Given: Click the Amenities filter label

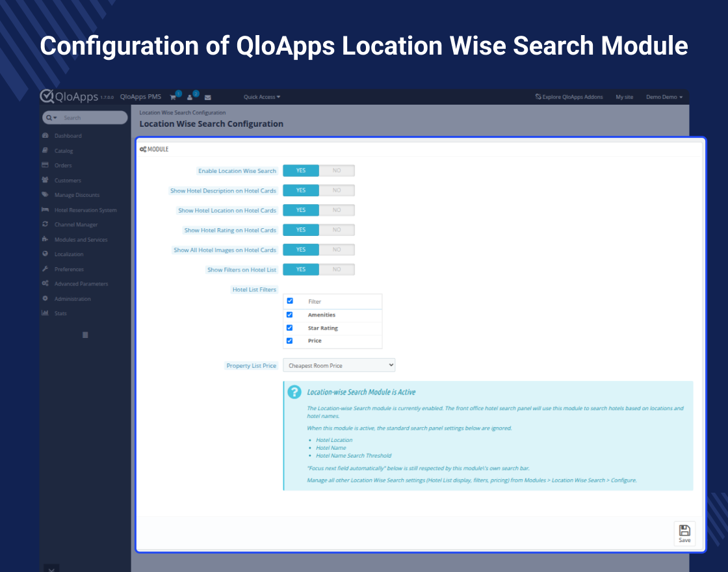Looking at the screenshot, I should (321, 315).
